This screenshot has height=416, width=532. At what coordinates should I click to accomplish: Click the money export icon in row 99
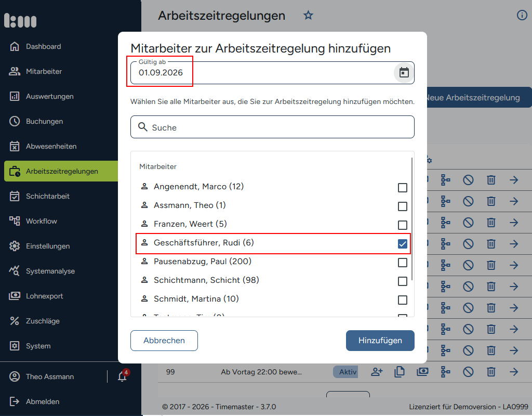point(422,372)
